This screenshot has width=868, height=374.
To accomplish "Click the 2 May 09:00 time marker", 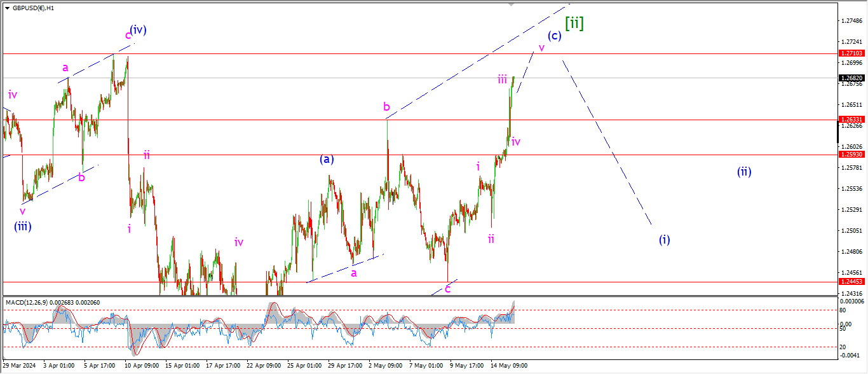I will tap(386, 366).
